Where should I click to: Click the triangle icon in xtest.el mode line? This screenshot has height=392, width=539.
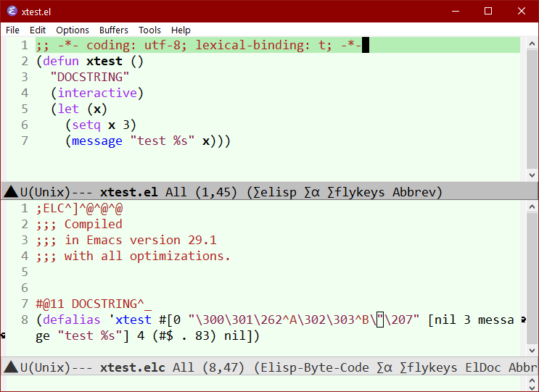11,191
